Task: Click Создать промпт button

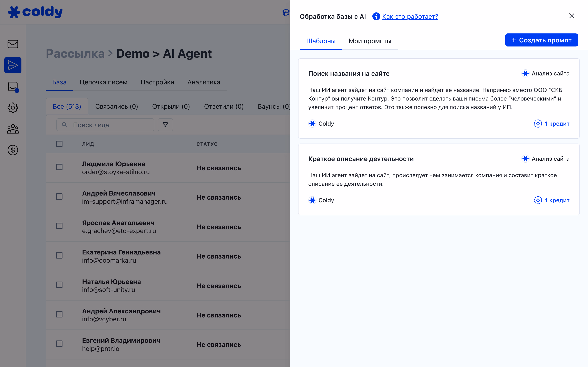Action: pyautogui.click(x=541, y=40)
